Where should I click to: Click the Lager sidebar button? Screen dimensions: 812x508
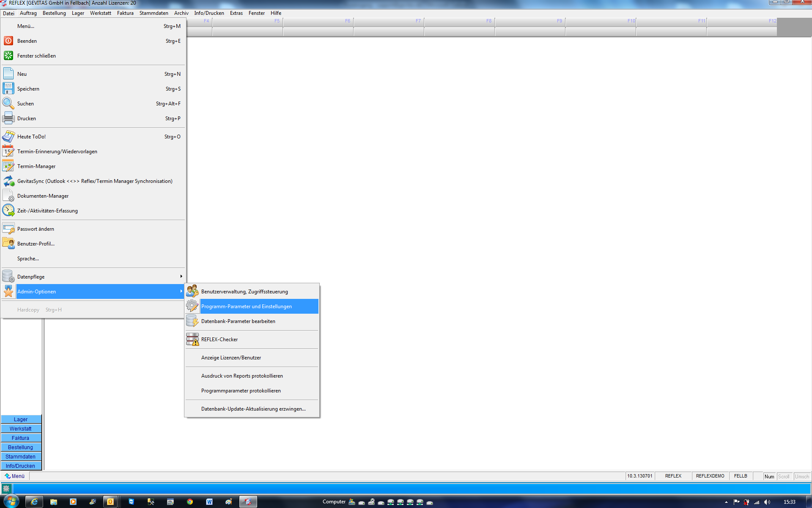(x=21, y=420)
